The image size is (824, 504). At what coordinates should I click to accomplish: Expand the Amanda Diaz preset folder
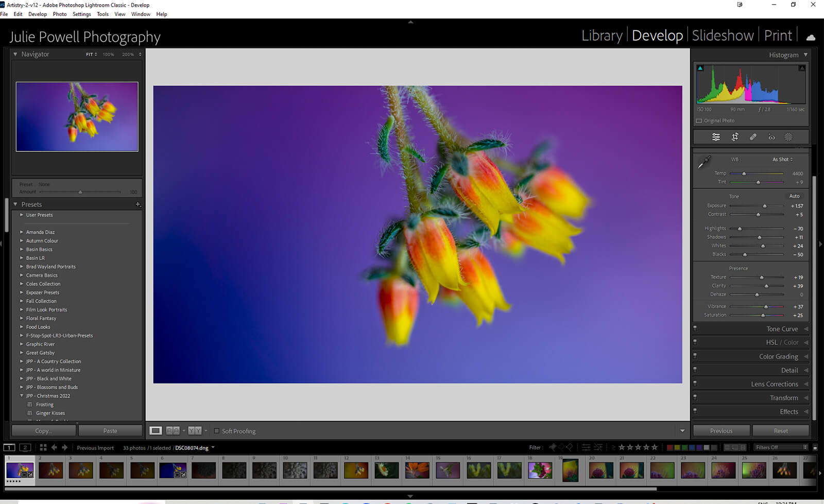[22, 232]
